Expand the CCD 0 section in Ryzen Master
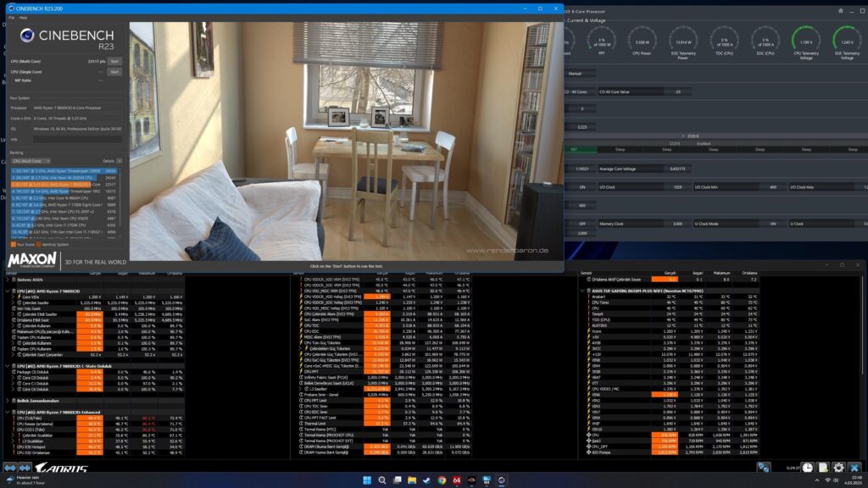The width and height of the screenshot is (868, 488). pyautogui.click(x=683, y=136)
